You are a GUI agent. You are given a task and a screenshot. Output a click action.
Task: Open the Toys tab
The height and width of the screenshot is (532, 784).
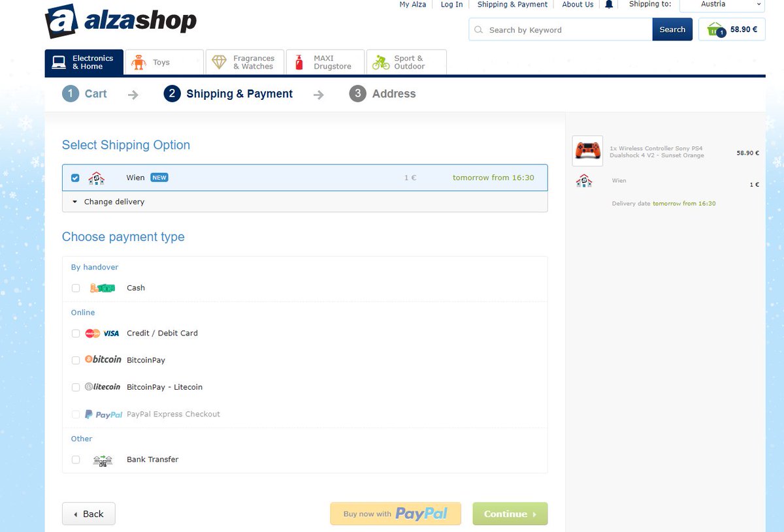pyautogui.click(x=164, y=63)
